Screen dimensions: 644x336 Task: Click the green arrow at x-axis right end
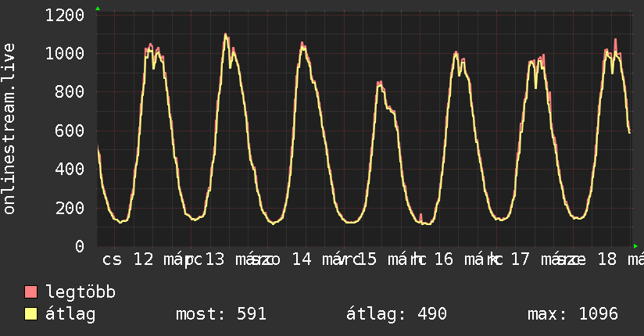point(635,246)
